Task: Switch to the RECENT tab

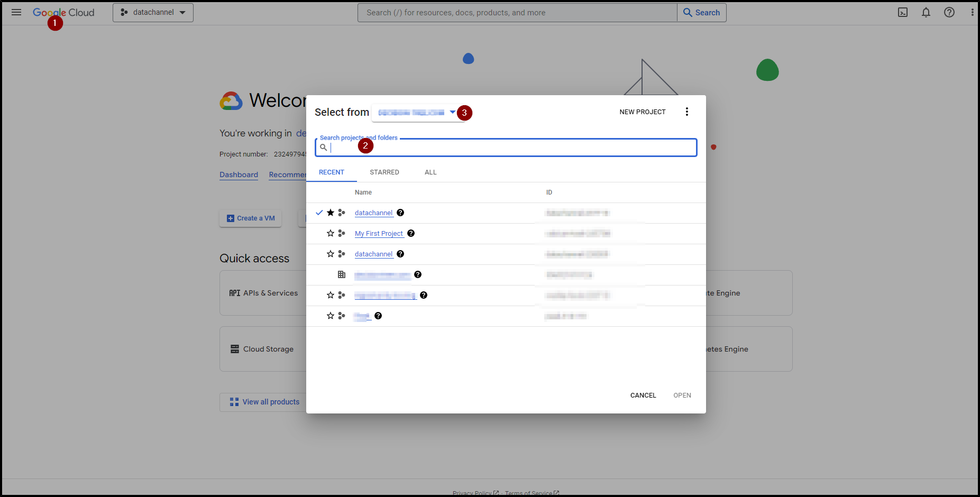Action: (332, 172)
